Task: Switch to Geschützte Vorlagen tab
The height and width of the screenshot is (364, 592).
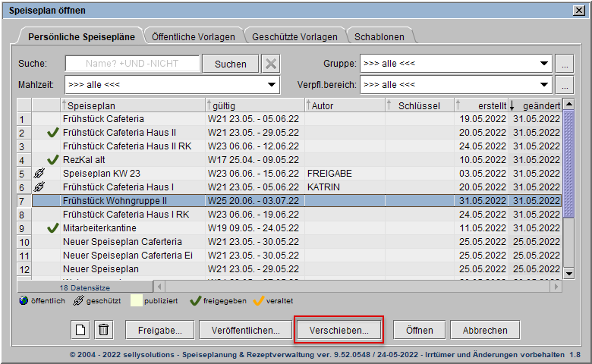Action: [294, 36]
